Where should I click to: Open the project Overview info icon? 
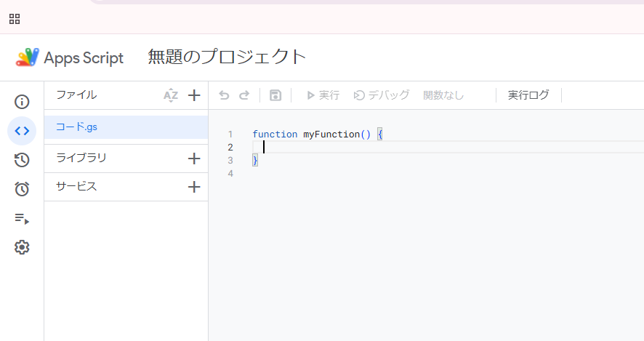point(22,102)
